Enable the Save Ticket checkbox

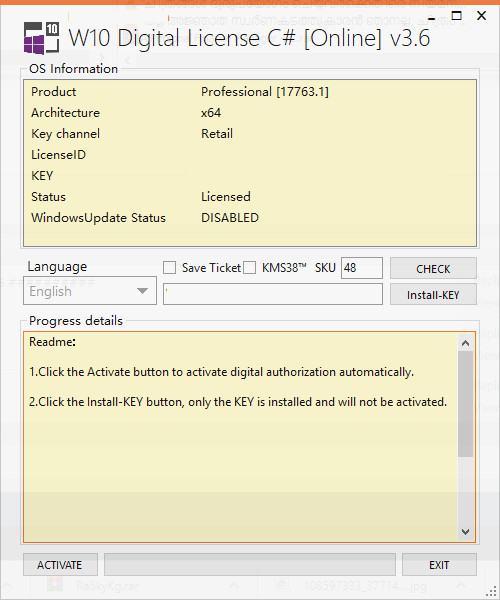169,267
